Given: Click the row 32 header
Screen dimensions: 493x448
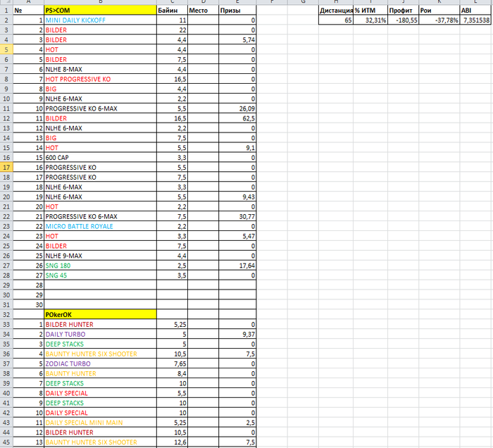Looking at the screenshot, I should (6, 314).
